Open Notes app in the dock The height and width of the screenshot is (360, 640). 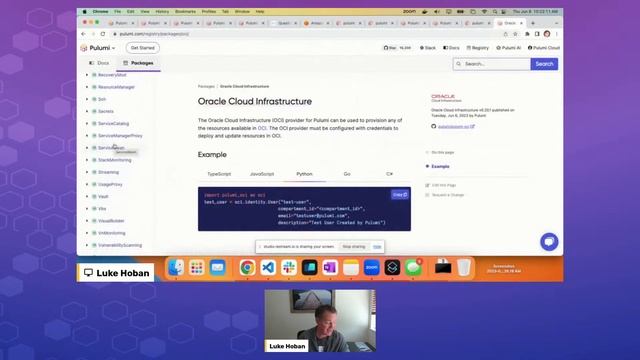pyautogui.click(x=351, y=268)
